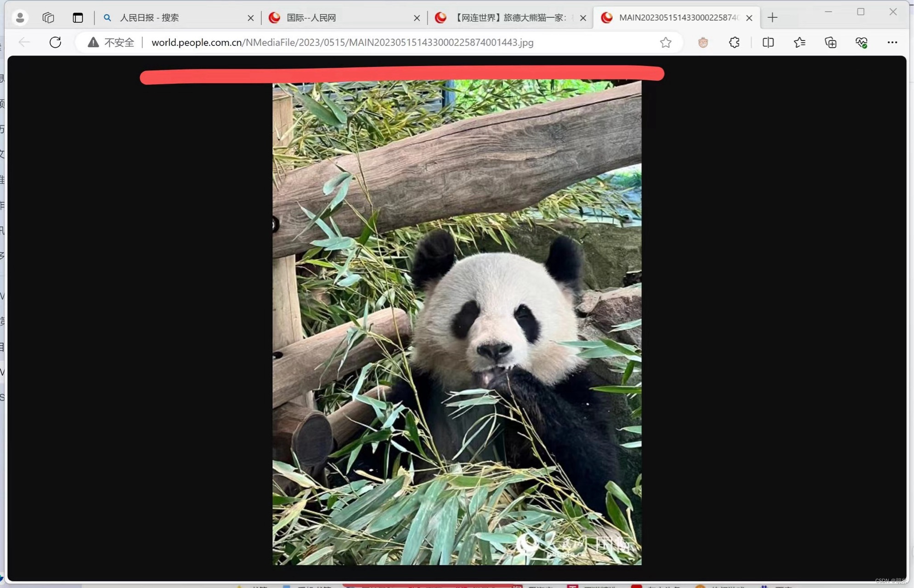Click the back navigation arrow
Screen dimensions: 914x588
point(24,42)
